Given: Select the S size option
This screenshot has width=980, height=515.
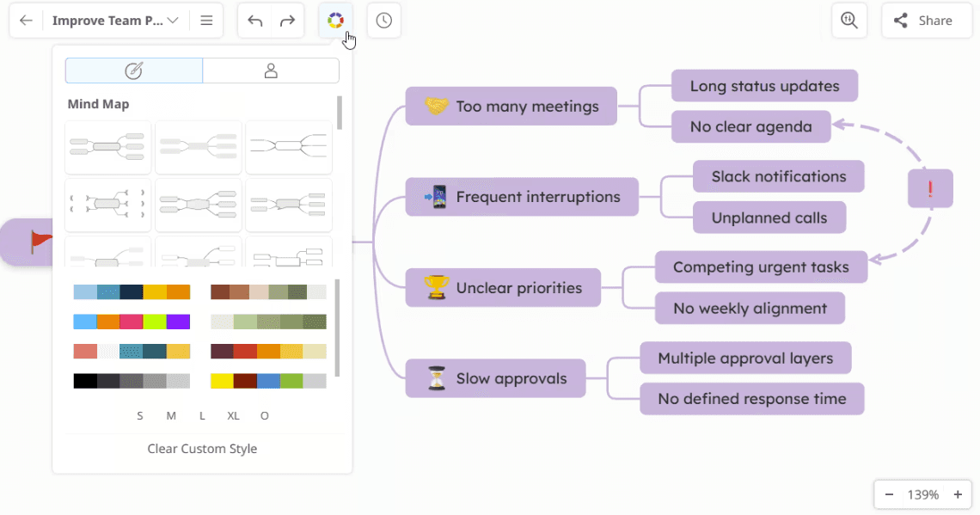Looking at the screenshot, I should tap(140, 415).
